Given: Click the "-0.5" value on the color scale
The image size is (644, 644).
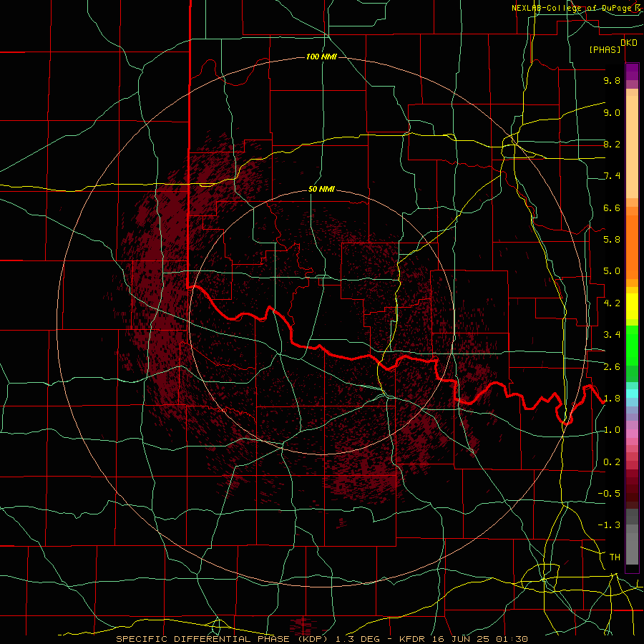Looking at the screenshot, I should (x=609, y=494).
